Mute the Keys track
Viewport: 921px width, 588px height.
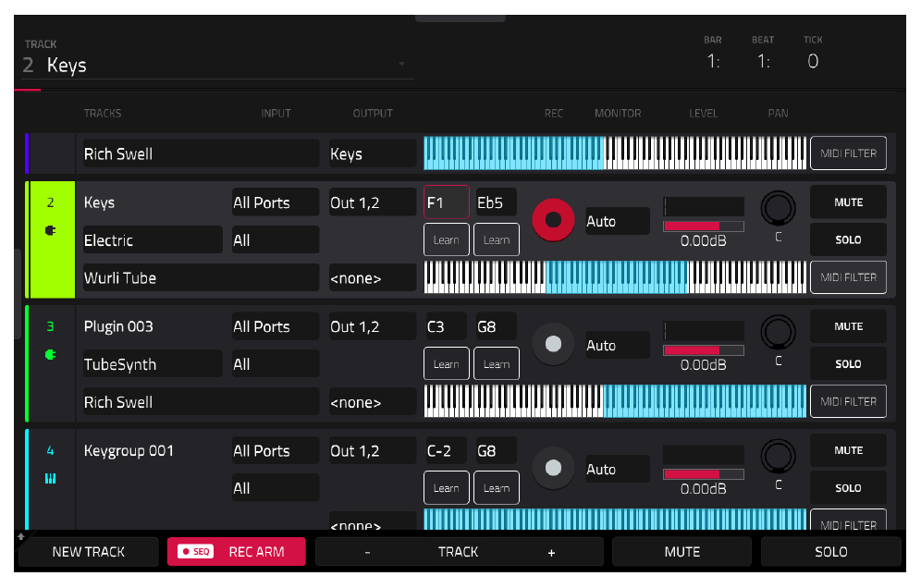[848, 202]
